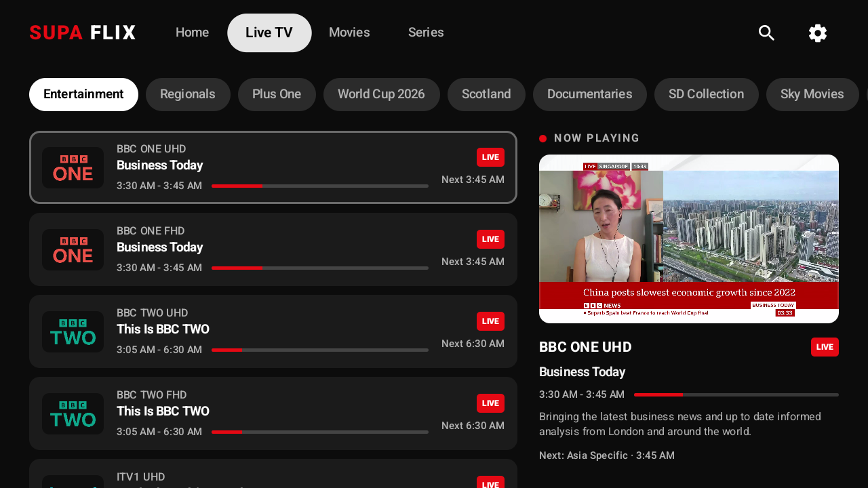Screen dimensions: 868x488
Task: Click the NOW PLAYING heading
Action: tap(597, 138)
